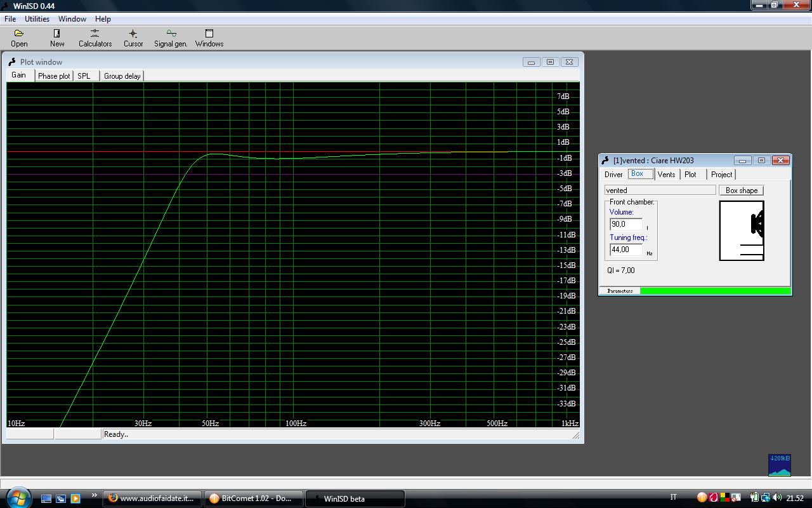Click the Tuning freq. input field
This screenshot has width=812, height=508.
tap(625, 250)
